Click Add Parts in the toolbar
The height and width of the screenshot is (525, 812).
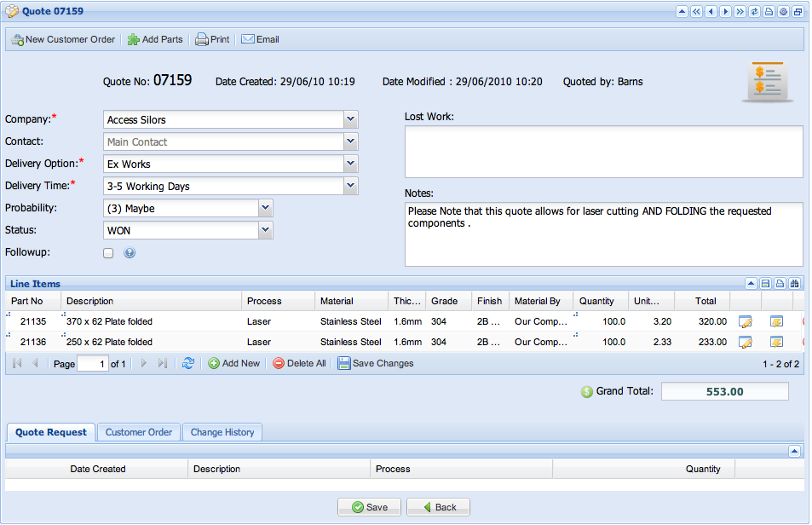tap(155, 39)
